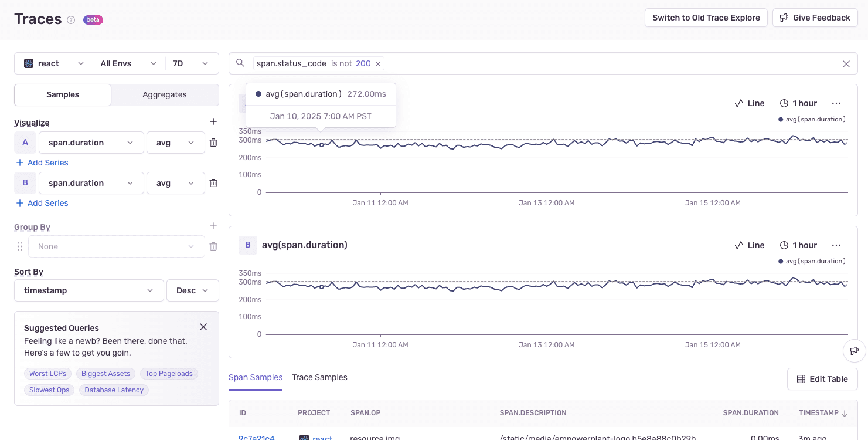This screenshot has height=440, width=868.
Task: Click the Edit Table table icon
Action: click(x=801, y=379)
